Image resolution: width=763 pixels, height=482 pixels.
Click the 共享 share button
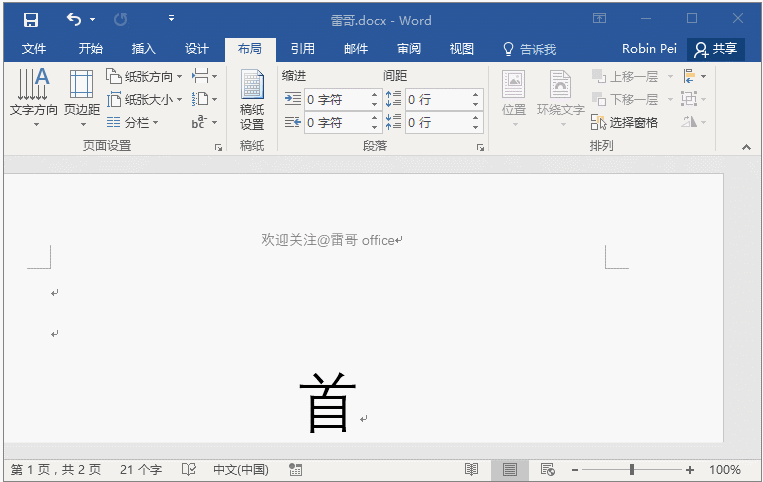[x=715, y=49]
